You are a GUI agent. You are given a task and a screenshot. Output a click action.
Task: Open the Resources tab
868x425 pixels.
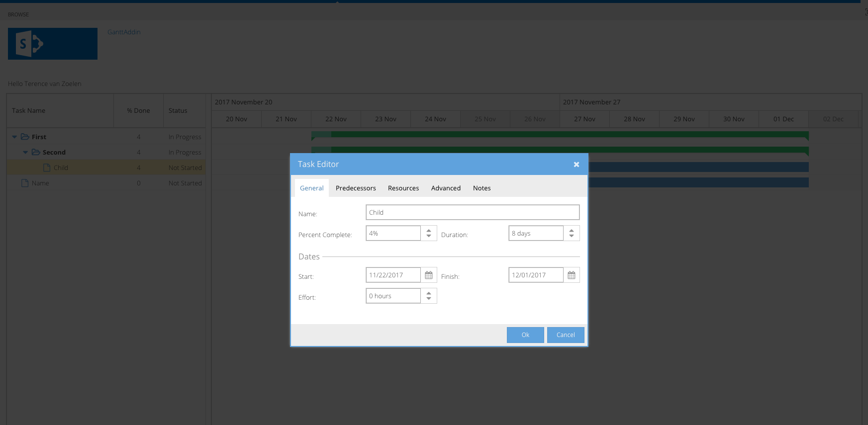[x=403, y=188]
